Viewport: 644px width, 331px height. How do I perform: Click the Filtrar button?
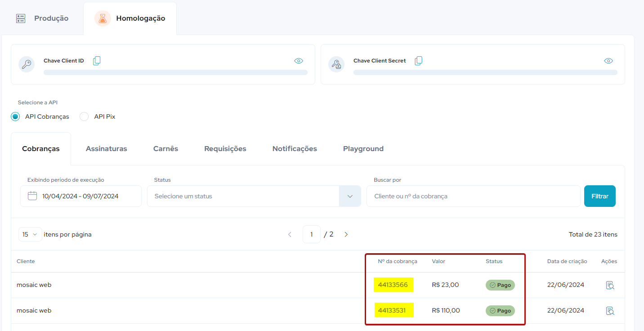(600, 196)
